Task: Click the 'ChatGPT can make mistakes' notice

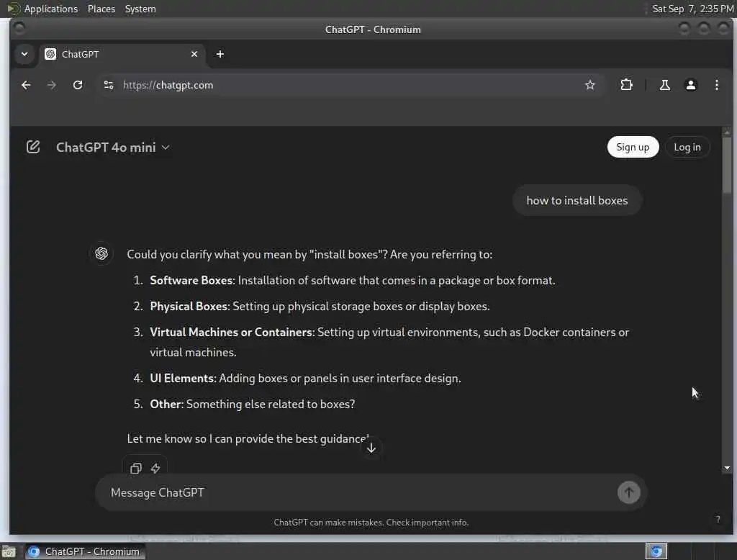Action: [x=371, y=523]
